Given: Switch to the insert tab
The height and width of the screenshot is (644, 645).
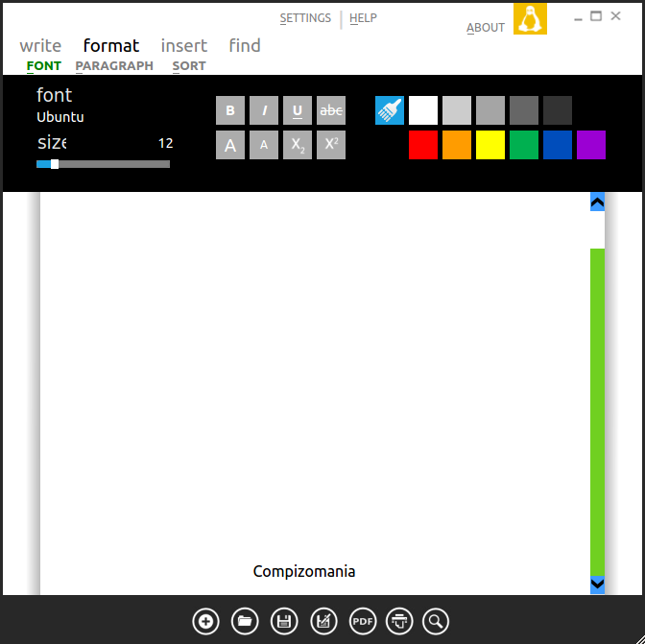Looking at the screenshot, I should coord(184,46).
